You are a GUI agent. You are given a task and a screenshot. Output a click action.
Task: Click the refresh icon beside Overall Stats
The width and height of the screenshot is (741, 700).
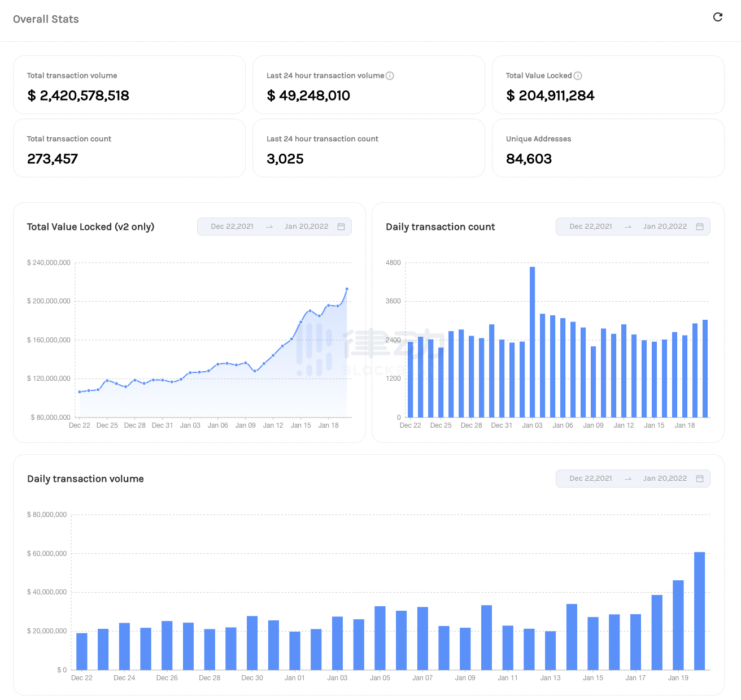(718, 17)
